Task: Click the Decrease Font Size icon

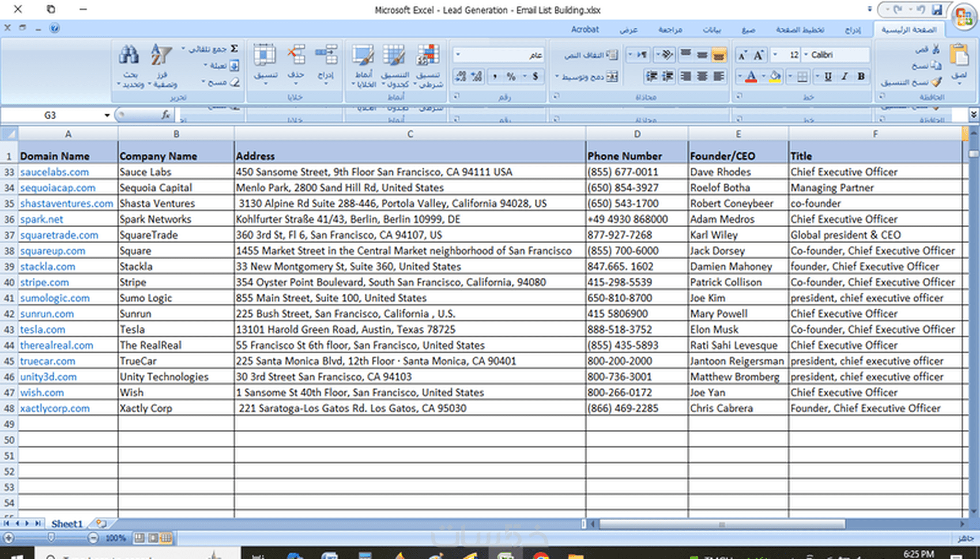Action: 742,55
